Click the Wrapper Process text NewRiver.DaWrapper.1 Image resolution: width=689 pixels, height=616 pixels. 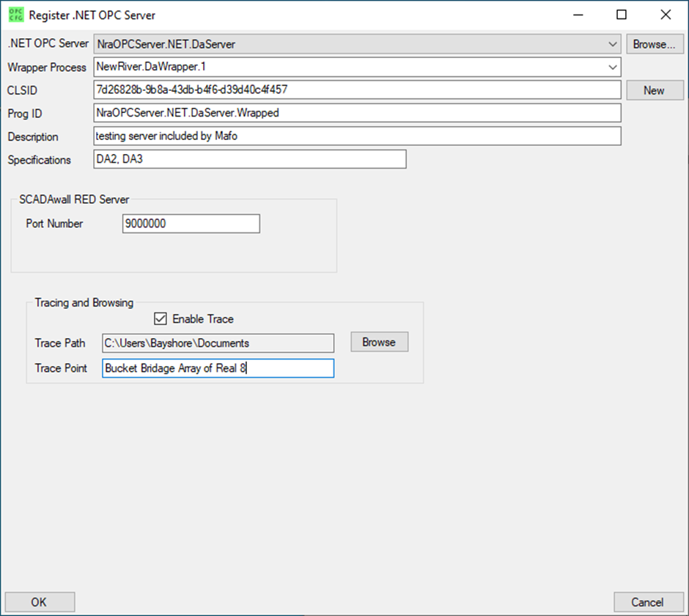coord(151,67)
